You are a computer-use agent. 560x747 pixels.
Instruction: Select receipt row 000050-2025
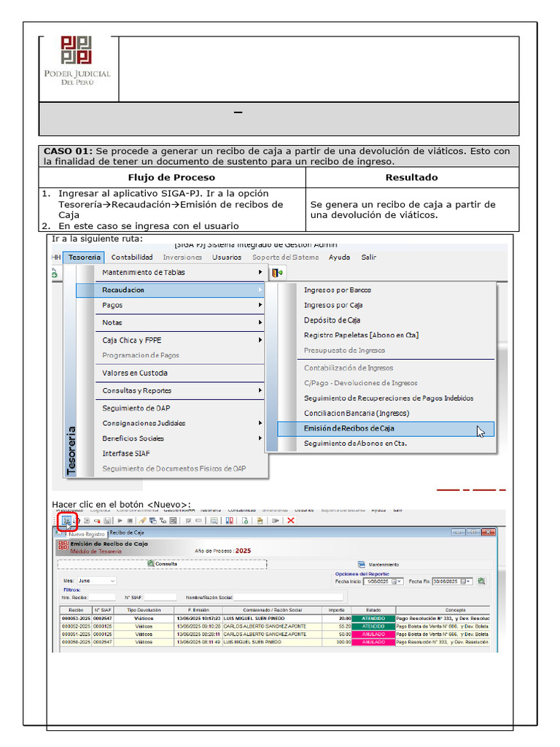(x=275, y=642)
